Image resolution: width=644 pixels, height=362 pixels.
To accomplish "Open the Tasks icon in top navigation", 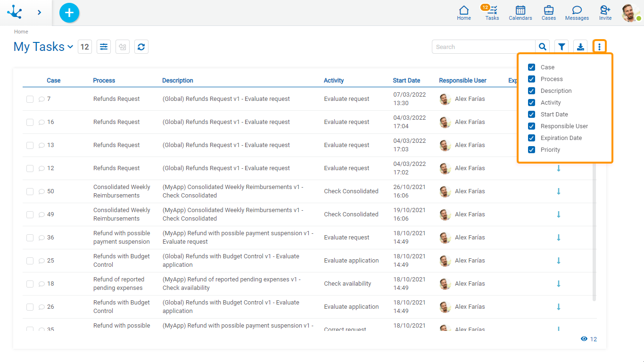I will coord(492,13).
